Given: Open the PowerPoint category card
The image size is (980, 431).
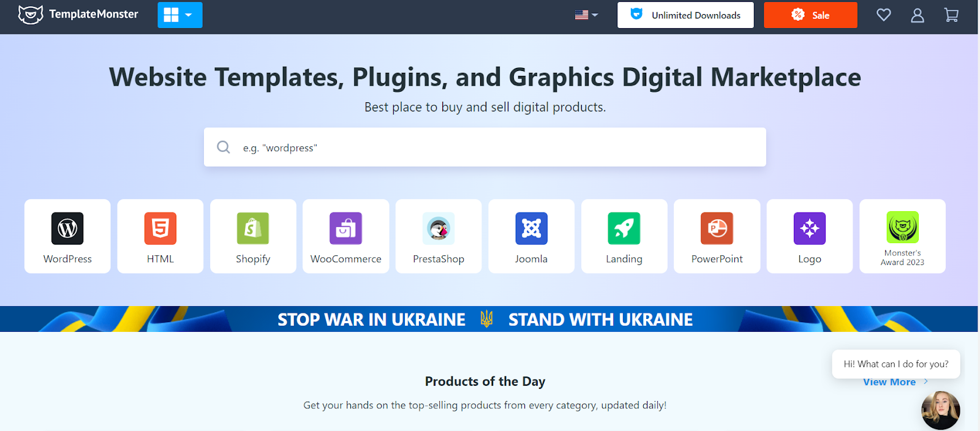Looking at the screenshot, I should (x=717, y=236).
